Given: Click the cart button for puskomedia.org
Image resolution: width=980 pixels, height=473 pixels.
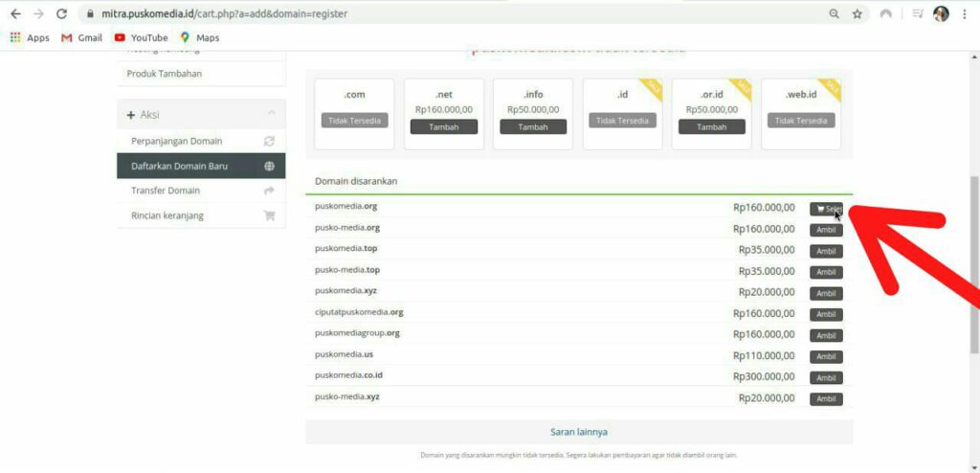Looking at the screenshot, I should point(826,209).
